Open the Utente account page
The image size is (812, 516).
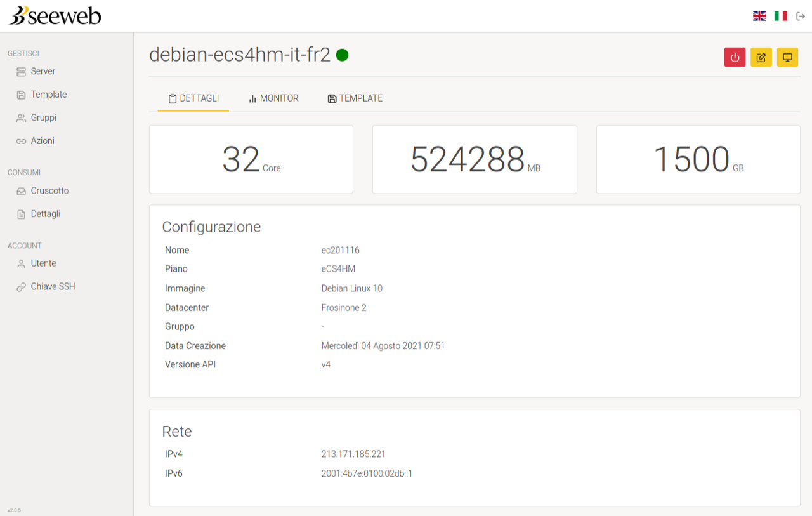click(43, 263)
